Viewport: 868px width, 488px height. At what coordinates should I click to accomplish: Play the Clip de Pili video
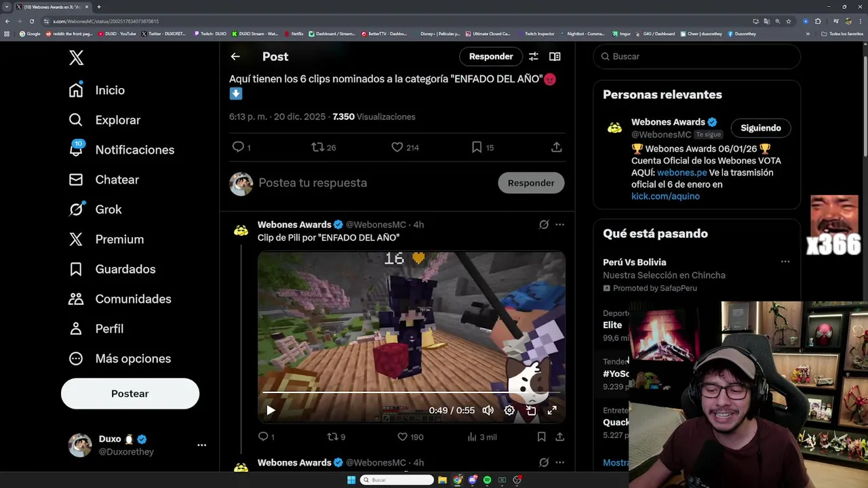(271, 410)
